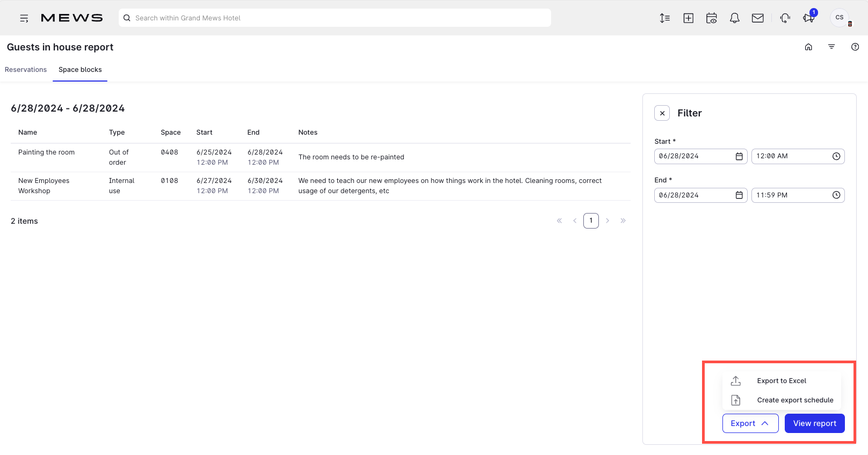Click the View report button
This screenshot has width=868, height=455.
tap(814, 423)
